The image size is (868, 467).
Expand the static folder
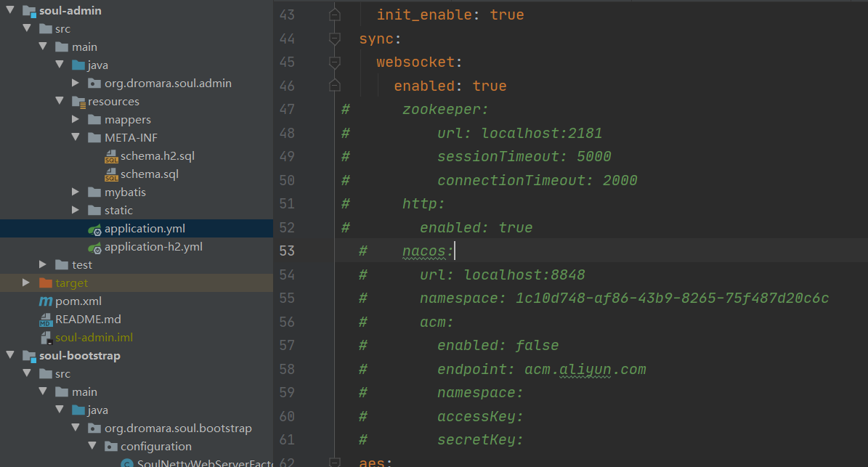pyautogui.click(x=76, y=210)
